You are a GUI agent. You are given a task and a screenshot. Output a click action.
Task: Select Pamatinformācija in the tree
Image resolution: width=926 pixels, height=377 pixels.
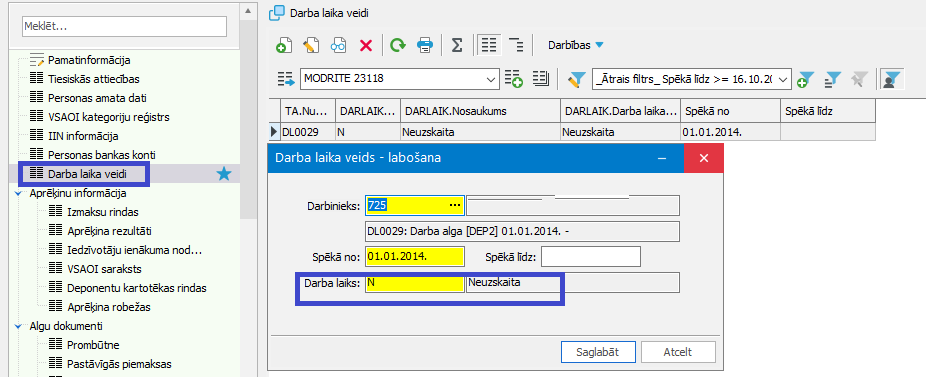[89, 60]
